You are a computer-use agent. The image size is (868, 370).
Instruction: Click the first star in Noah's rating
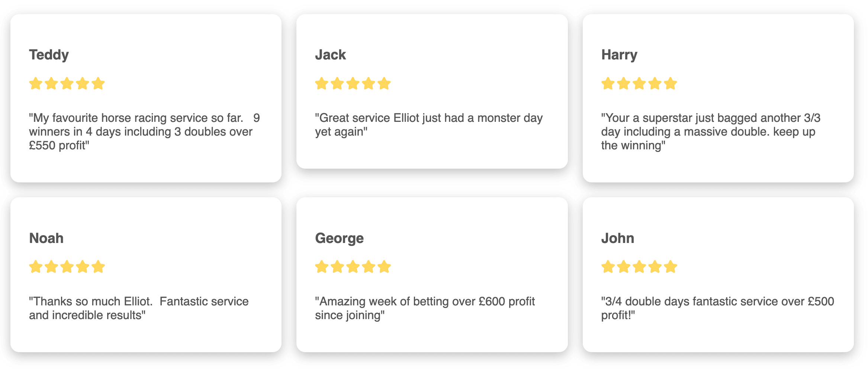36,267
